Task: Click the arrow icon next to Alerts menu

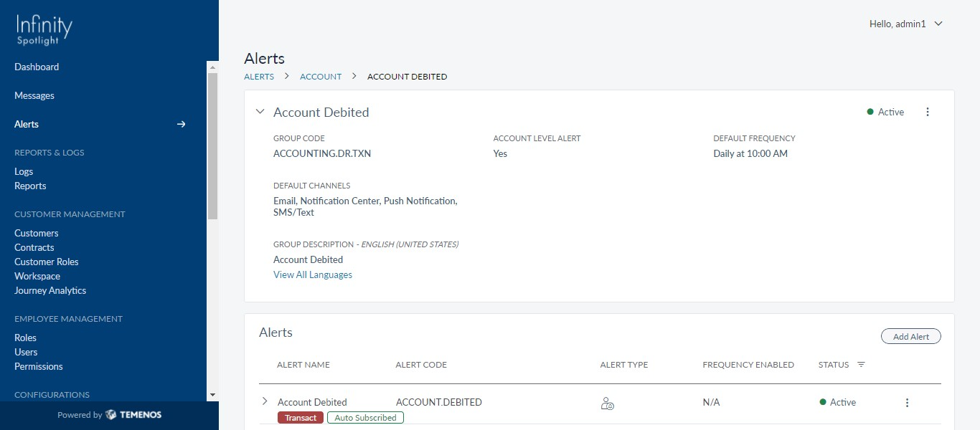Action: pyautogui.click(x=182, y=124)
